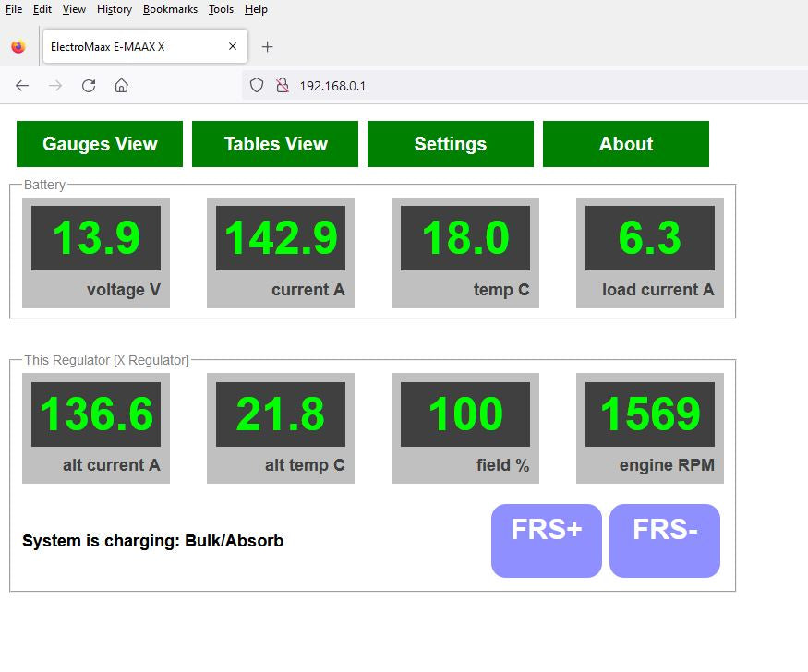
Task: Open the Bookmarks menu
Action: tap(170, 9)
